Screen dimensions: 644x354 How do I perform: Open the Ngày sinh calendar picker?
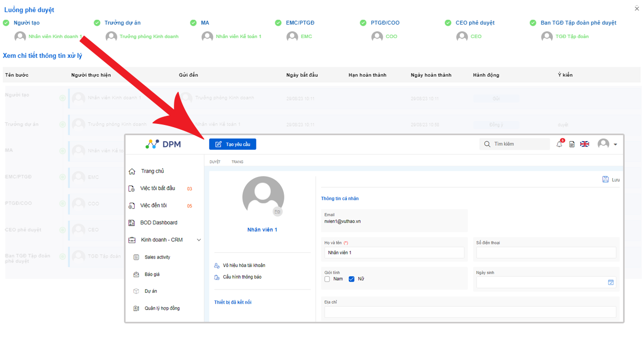click(x=611, y=282)
